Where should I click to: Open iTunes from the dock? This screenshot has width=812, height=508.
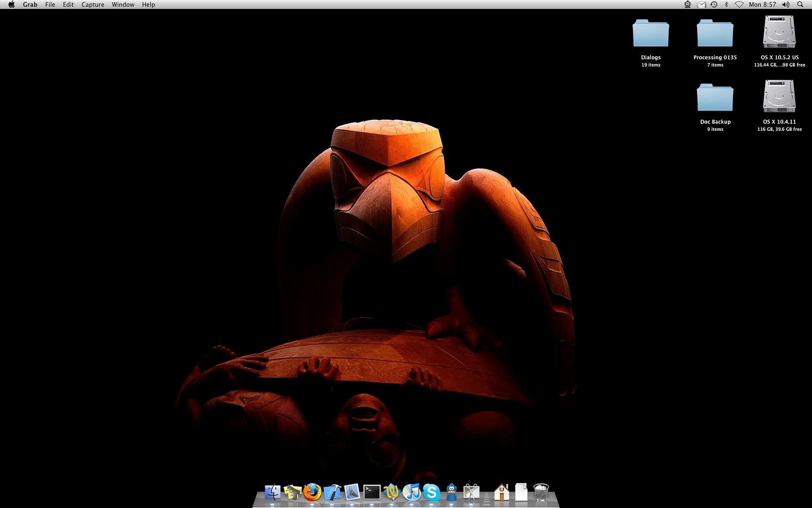point(412,492)
